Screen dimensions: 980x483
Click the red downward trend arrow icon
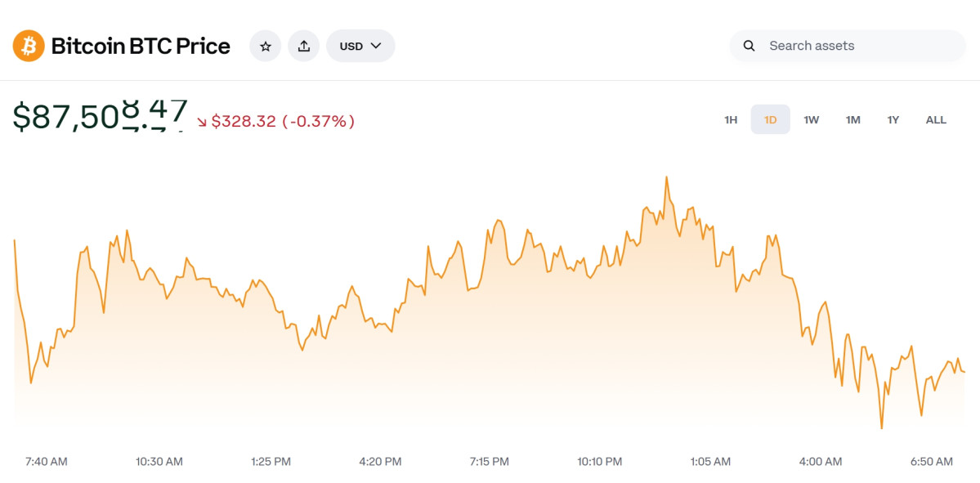pos(202,123)
